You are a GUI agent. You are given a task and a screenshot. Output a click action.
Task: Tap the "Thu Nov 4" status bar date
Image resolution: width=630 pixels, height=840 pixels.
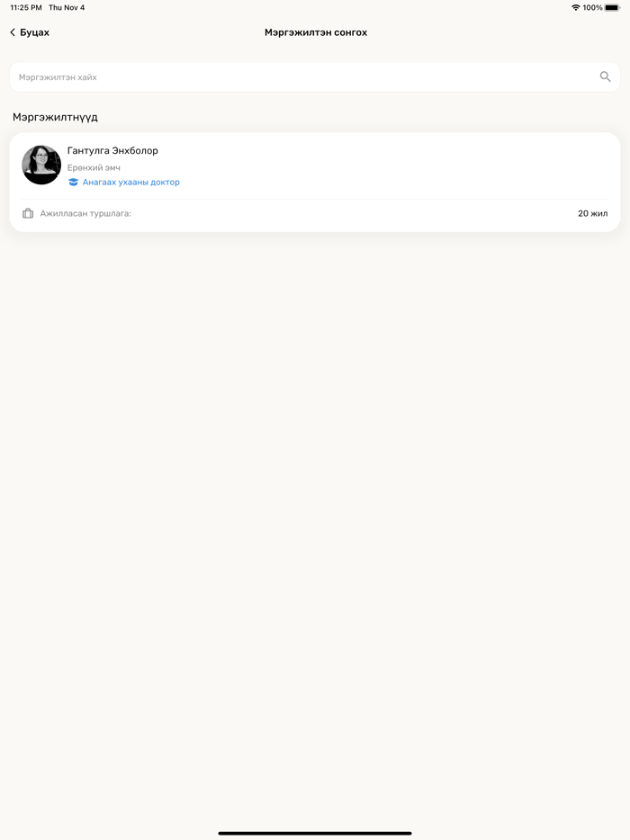coord(67,7)
